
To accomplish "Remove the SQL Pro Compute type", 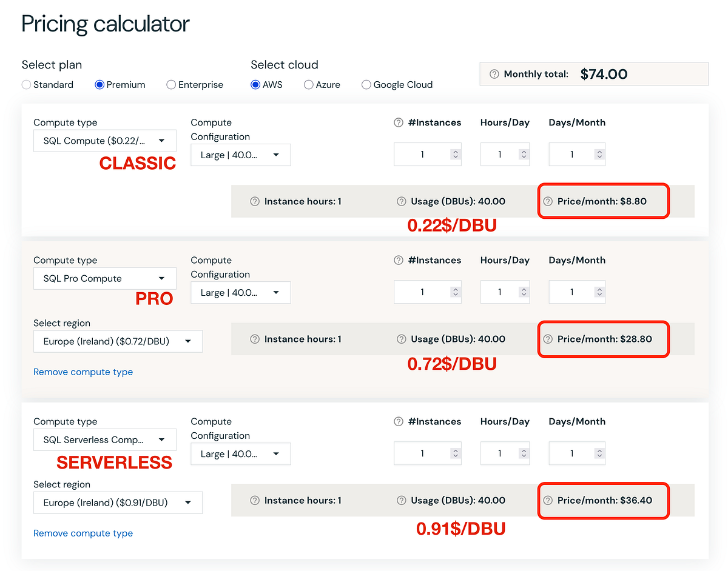I will click(x=83, y=372).
